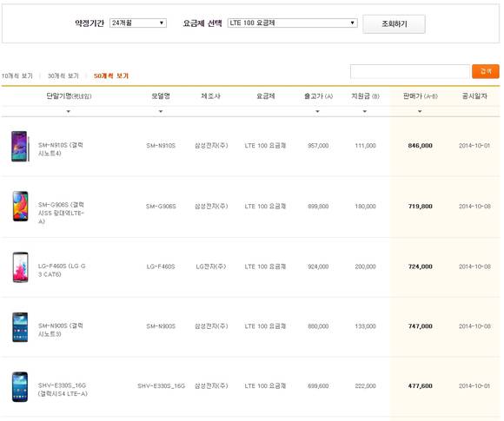Click the SM-G906S Galaxy S5 phone image

20,207
